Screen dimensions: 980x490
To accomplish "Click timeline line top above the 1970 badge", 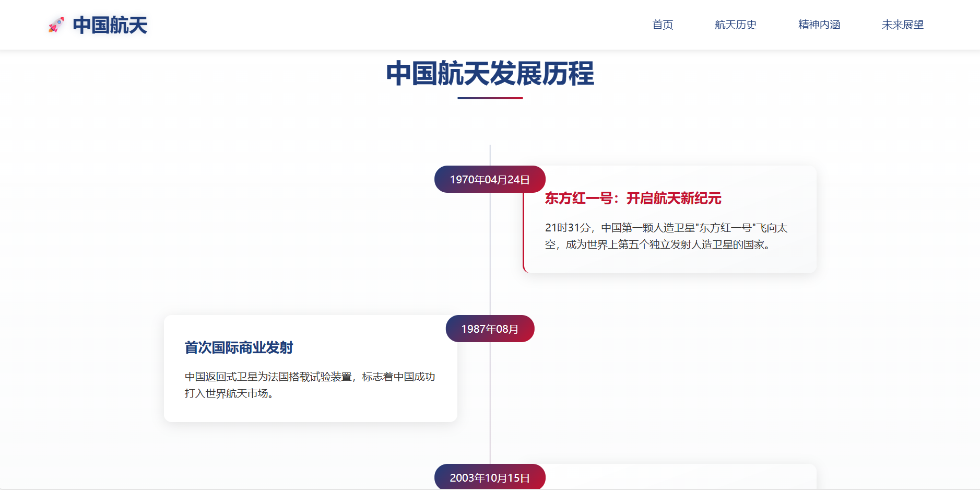I will click(490, 155).
